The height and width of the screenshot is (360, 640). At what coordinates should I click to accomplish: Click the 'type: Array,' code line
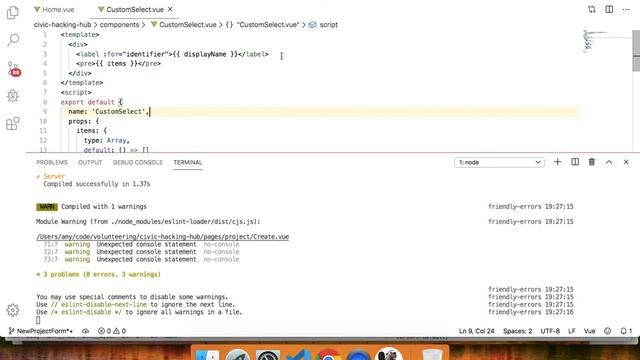coord(107,140)
